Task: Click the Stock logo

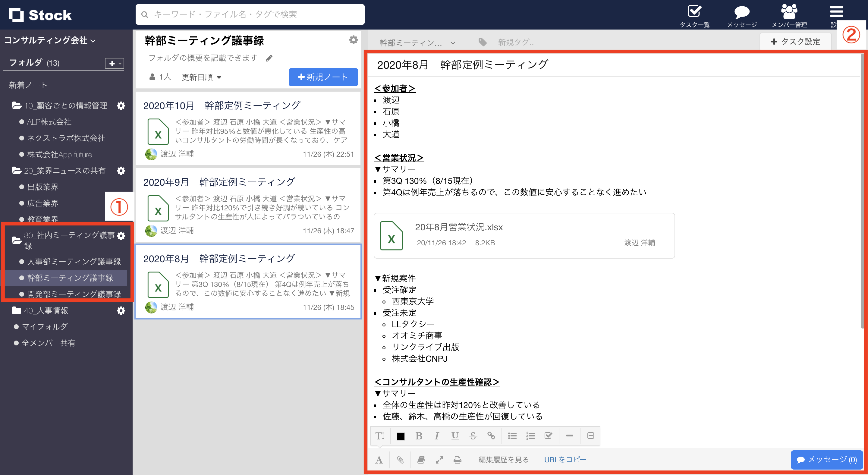Action: pos(40,15)
